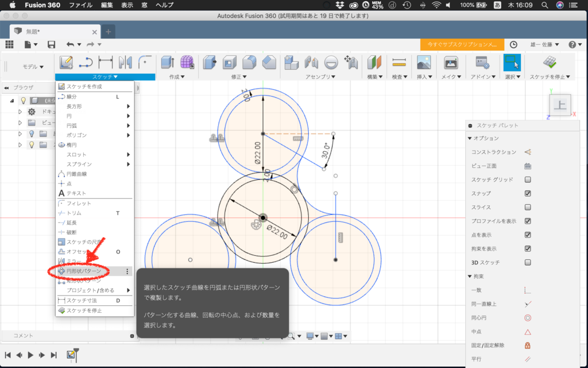Image resolution: width=588 pixels, height=368 pixels.
Task: Open the ファイル menu in menu bar
Action: tap(80, 5)
